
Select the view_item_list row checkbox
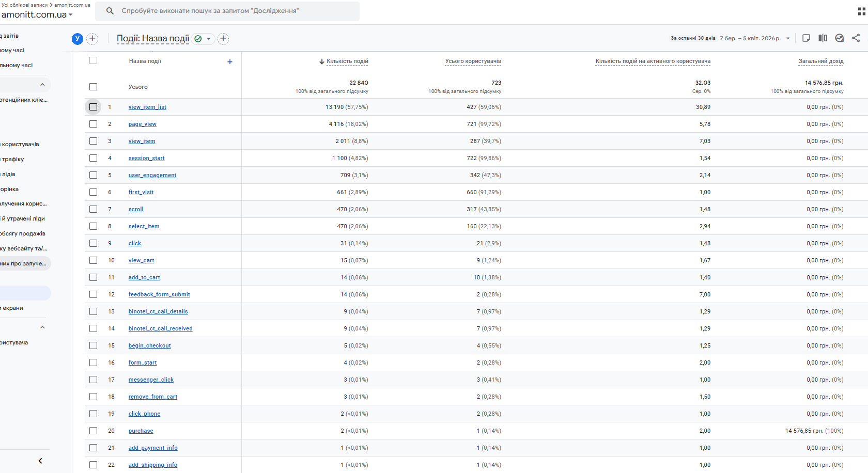coord(93,107)
